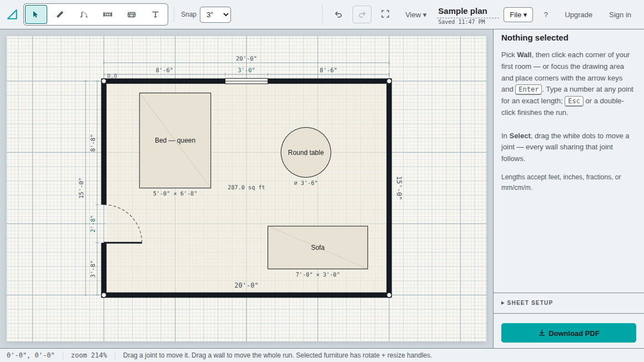Click the 3'-8" dimension on left side
The image size is (644, 362).
click(93, 269)
